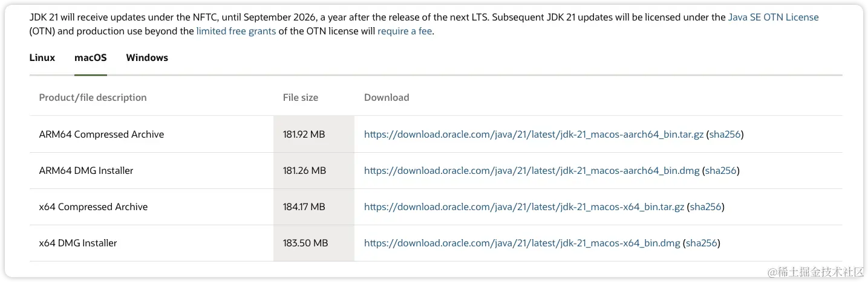
Task: Select the 181.92 MB file size cell
Action: point(304,135)
